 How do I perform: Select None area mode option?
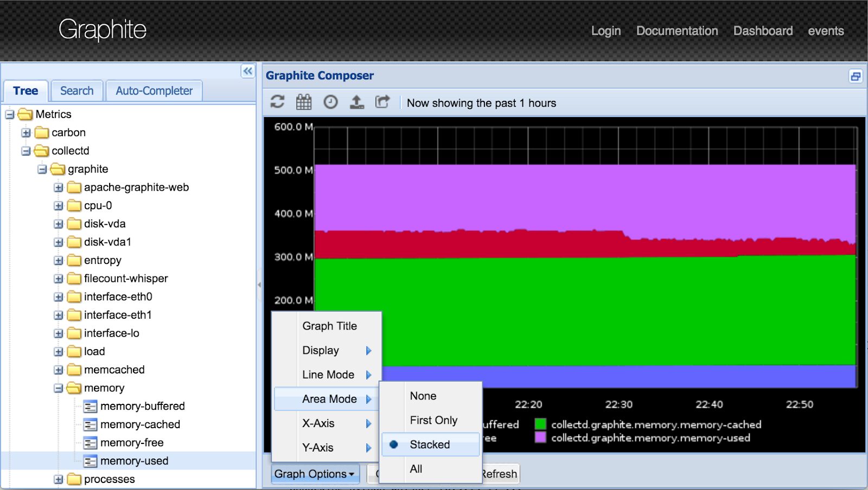pyautogui.click(x=431, y=396)
